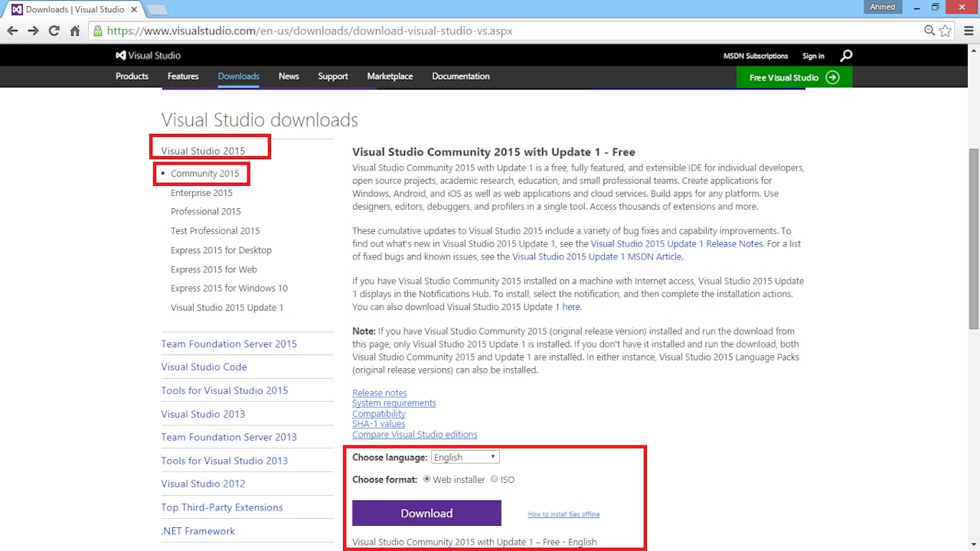Select the ISO format option
This screenshot has height=551, width=980.
(x=494, y=479)
